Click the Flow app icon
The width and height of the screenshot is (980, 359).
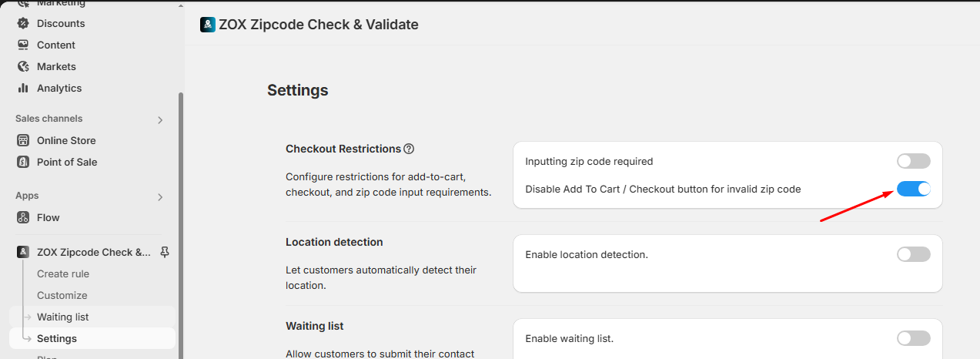(23, 217)
